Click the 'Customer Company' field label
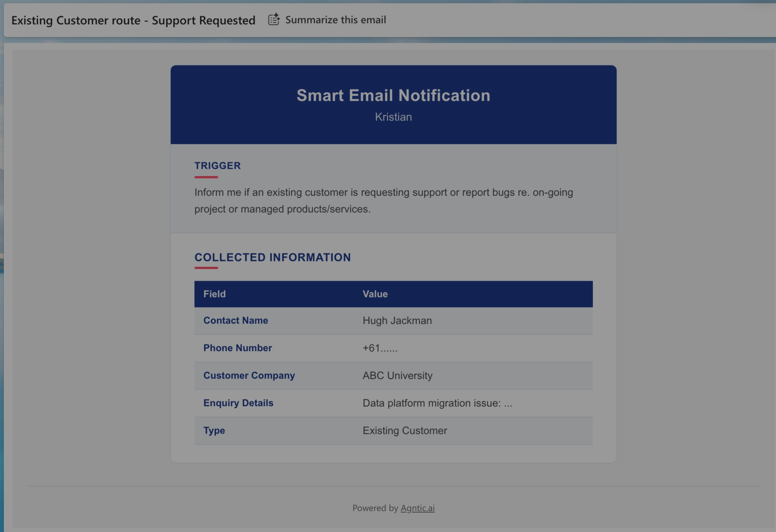 249,375
